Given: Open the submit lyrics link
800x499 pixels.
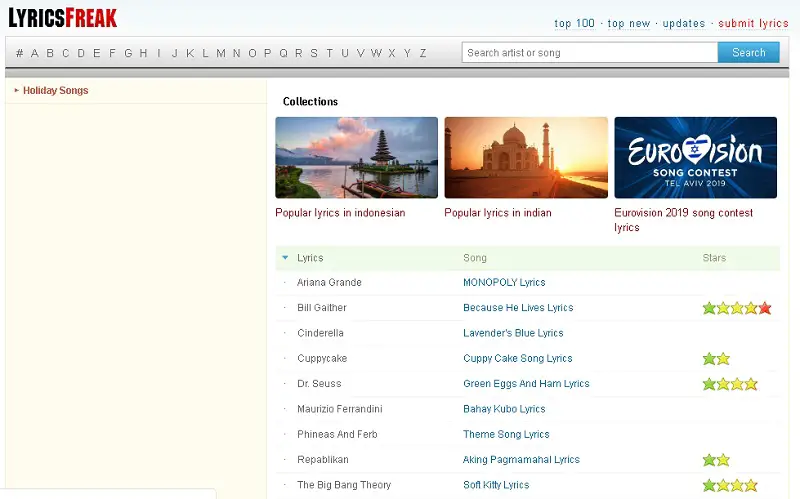Looking at the screenshot, I should [x=754, y=23].
